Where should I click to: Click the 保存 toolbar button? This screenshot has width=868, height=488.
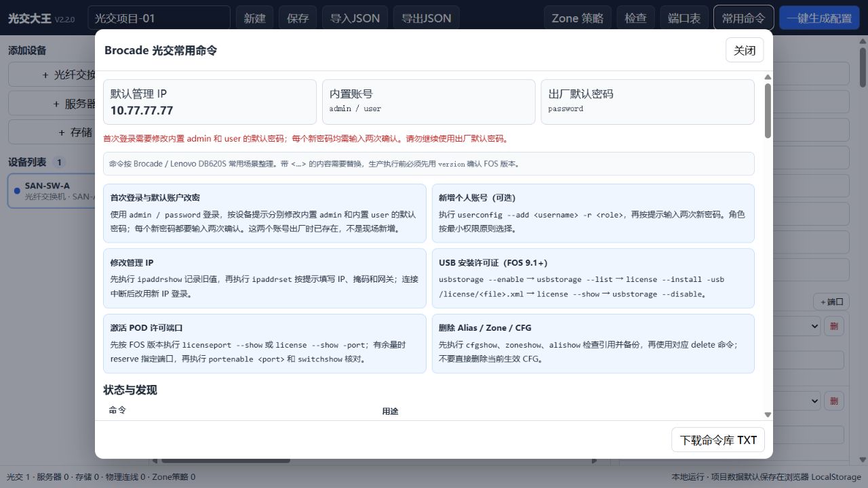pyautogui.click(x=298, y=18)
